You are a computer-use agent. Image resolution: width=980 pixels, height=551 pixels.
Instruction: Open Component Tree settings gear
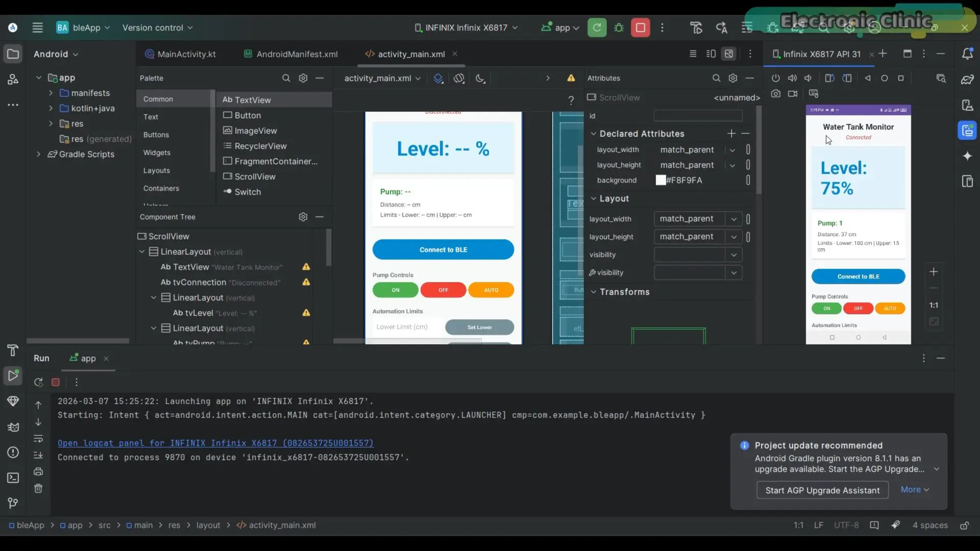tap(303, 217)
